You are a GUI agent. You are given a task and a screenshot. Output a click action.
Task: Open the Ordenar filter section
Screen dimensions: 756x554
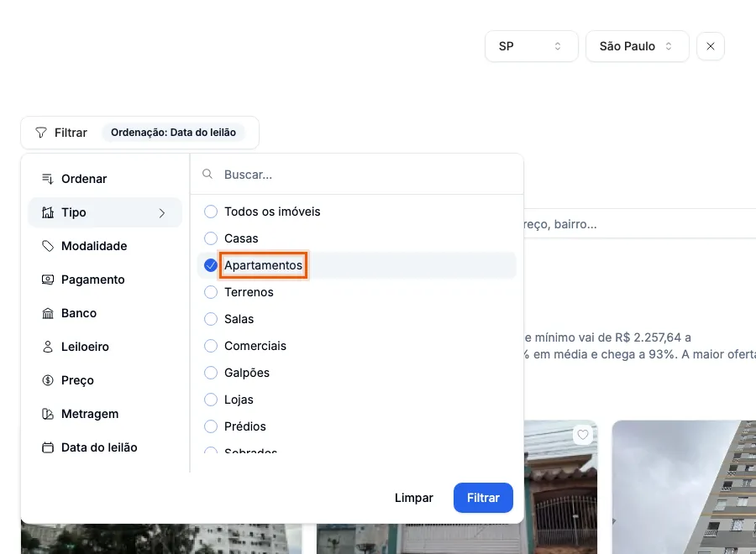[x=105, y=179]
